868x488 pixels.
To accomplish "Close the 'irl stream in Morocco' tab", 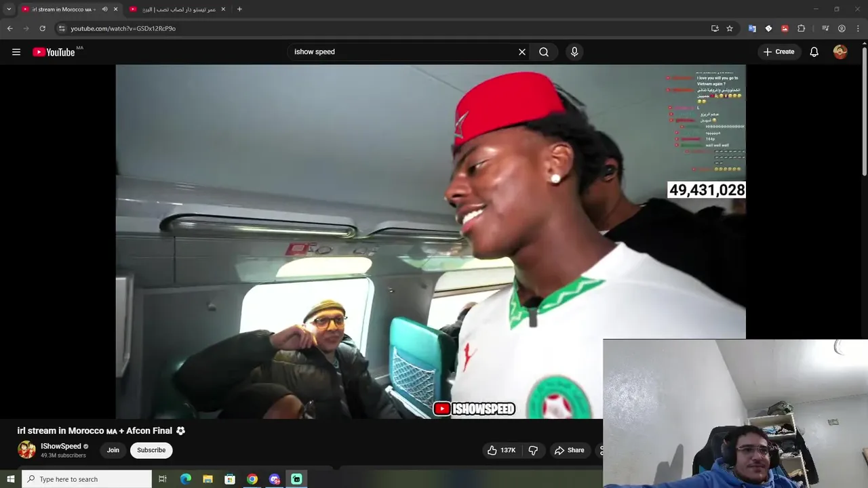I will pyautogui.click(x=116, y=9).
